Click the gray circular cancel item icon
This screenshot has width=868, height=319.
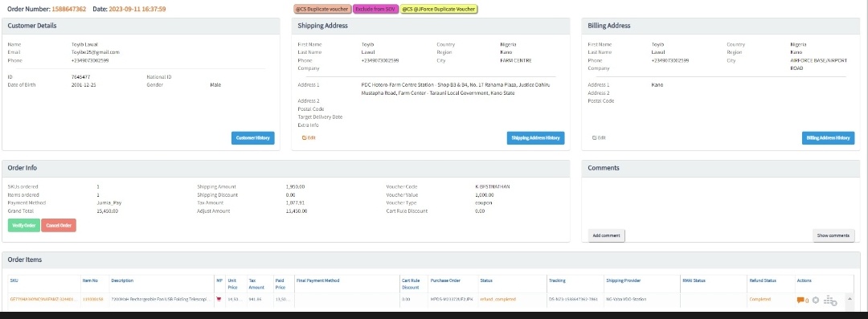click(816, 301)
